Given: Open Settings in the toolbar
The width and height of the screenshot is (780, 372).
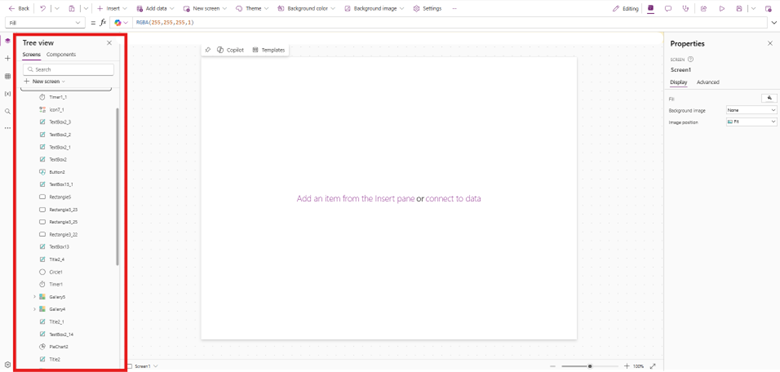Looking at the screenshot, I should [x=427, y=8].
